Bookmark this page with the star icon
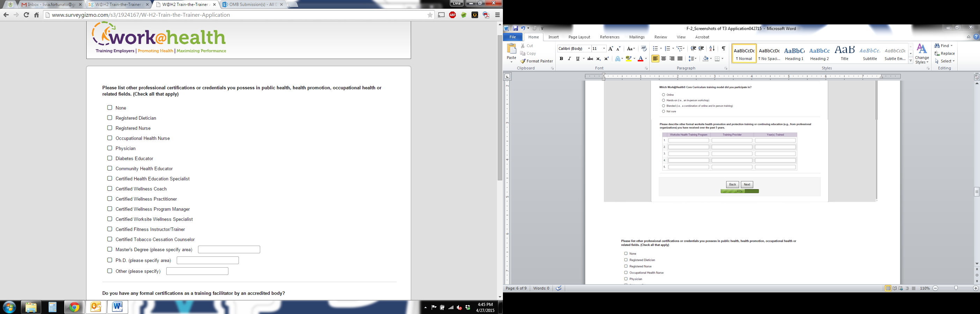 pos(430,15)
